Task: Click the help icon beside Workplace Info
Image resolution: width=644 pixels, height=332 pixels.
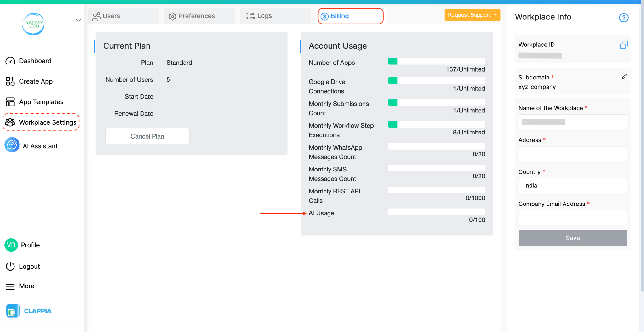Action: (x=624, y=18)
